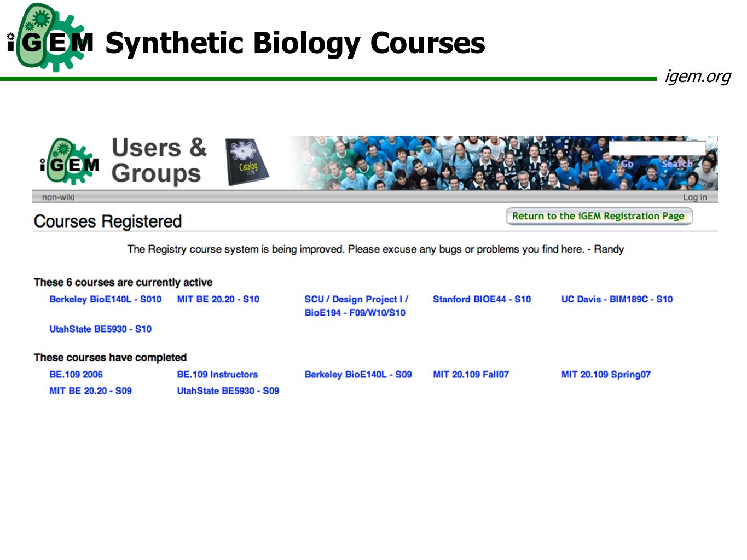Click the igem.org text at top right

tap(698, 77)
